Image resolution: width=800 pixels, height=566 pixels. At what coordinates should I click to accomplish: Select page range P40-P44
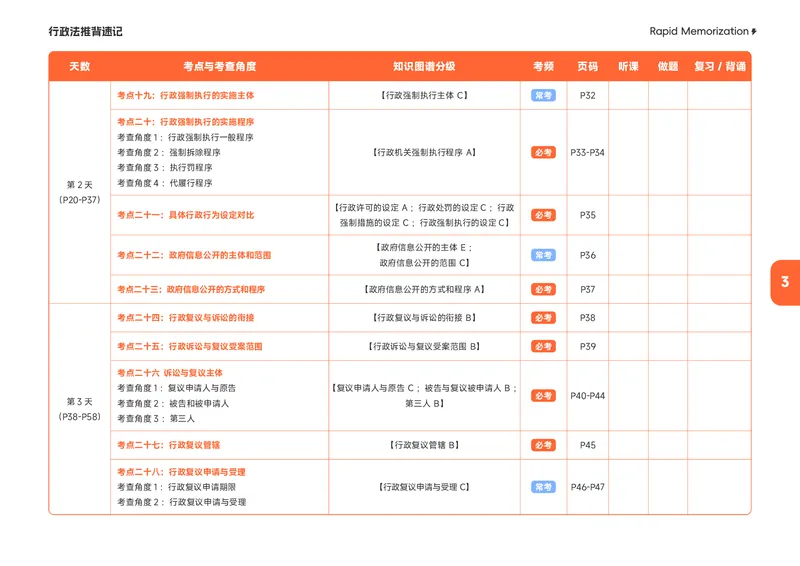pyautogui.click(x=587, y=396)
